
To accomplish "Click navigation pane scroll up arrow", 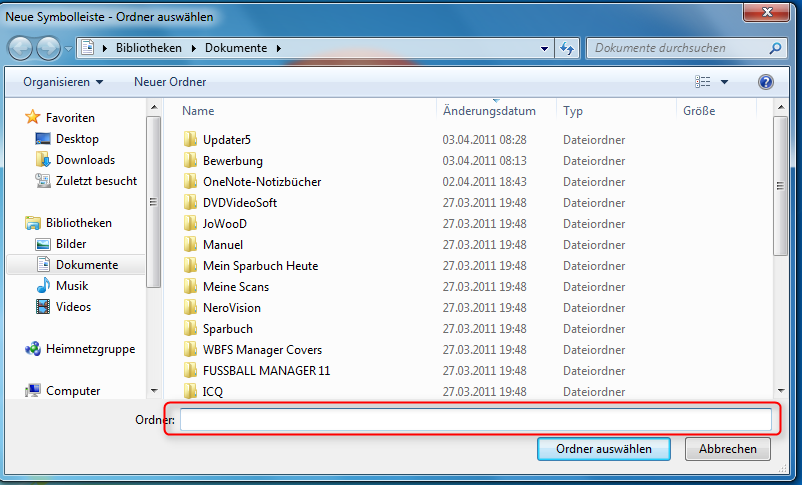I will (x=154, y=107).
